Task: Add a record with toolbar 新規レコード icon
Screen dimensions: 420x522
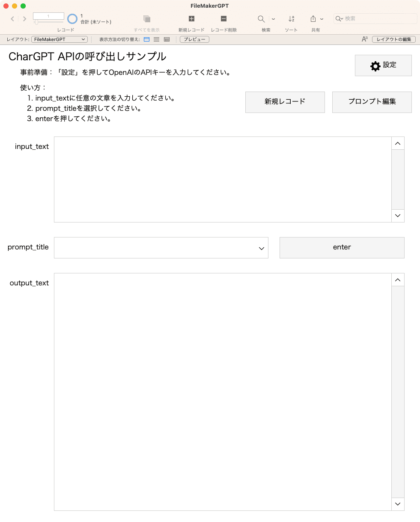Action: pyautogui.click(x=191, y=19)
